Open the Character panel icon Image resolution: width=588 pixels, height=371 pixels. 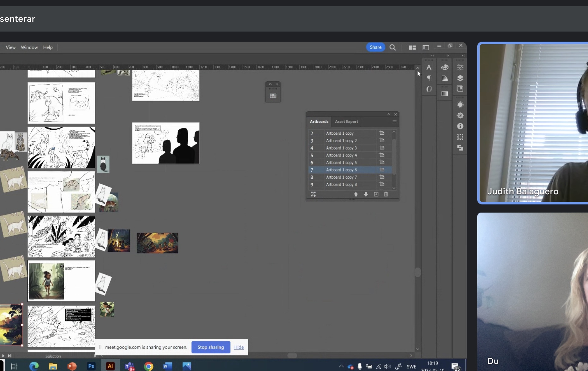click(429, 67)
